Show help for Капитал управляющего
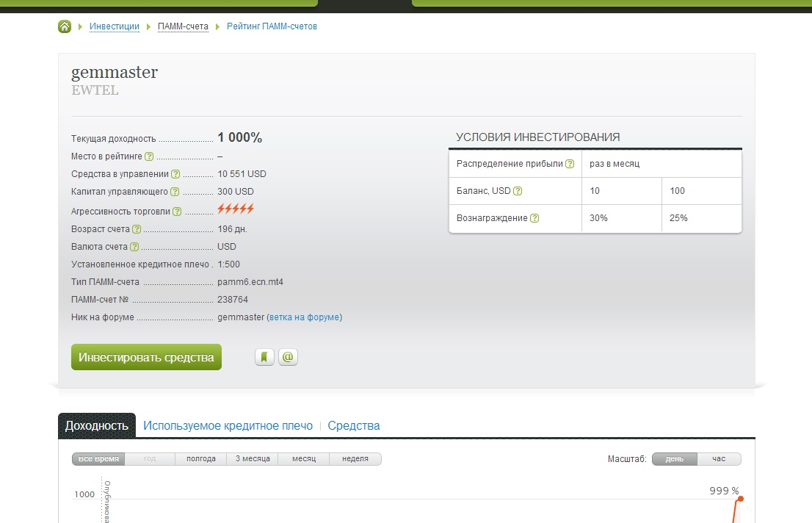The image size is (812, 523). pyautogui.click(x=175, y=191)
